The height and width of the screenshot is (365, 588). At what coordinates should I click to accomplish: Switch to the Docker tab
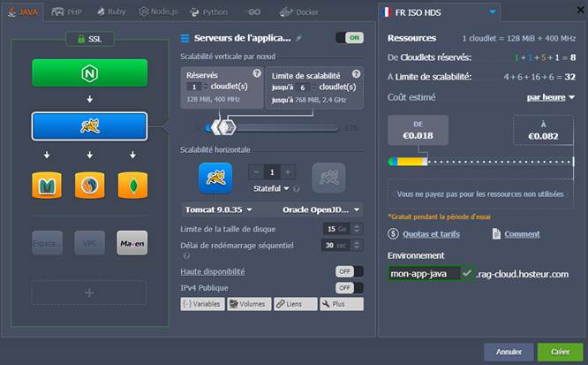point(298,12)
